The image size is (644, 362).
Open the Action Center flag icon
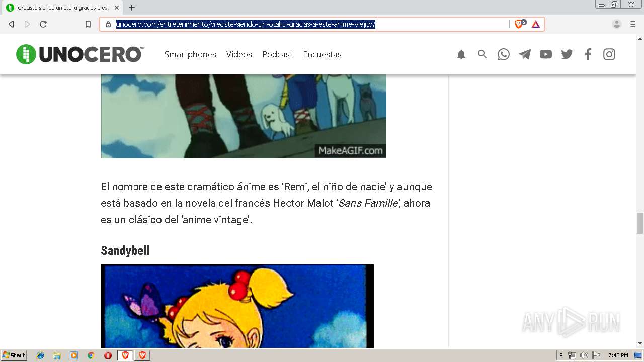point(596,355)
